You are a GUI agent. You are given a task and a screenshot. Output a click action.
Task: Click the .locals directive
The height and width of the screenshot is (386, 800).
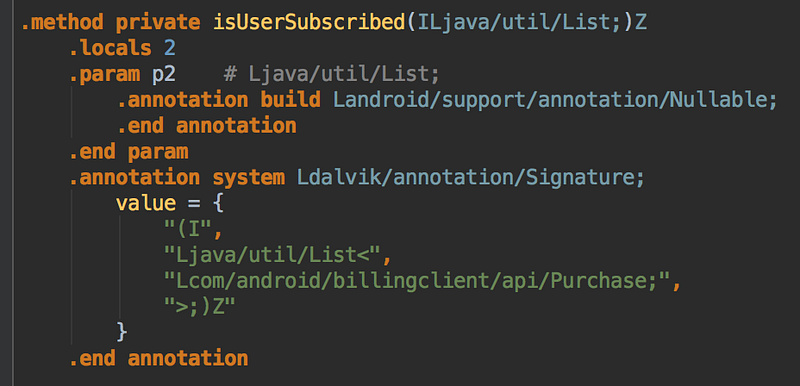tap(110, 48)
